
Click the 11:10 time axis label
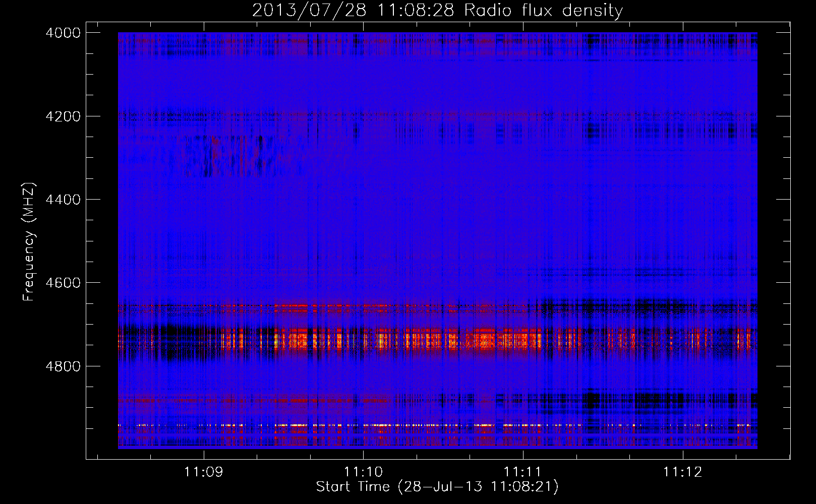(x=364, y=472)
